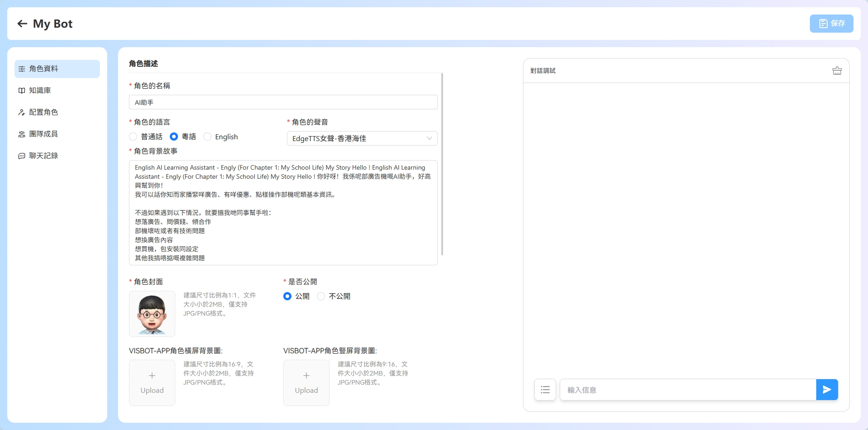Viewport: 868px width, 430px height.
Task: Open the 角色資料 sidebar tab
Action: pos(57,69)
